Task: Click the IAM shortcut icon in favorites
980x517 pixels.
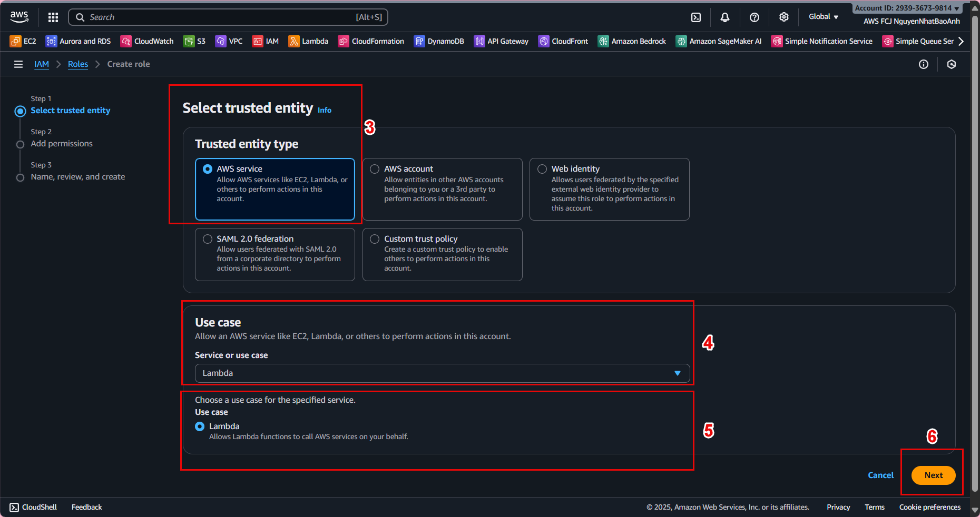Action: pyautogui.click(x=258, y=41)
